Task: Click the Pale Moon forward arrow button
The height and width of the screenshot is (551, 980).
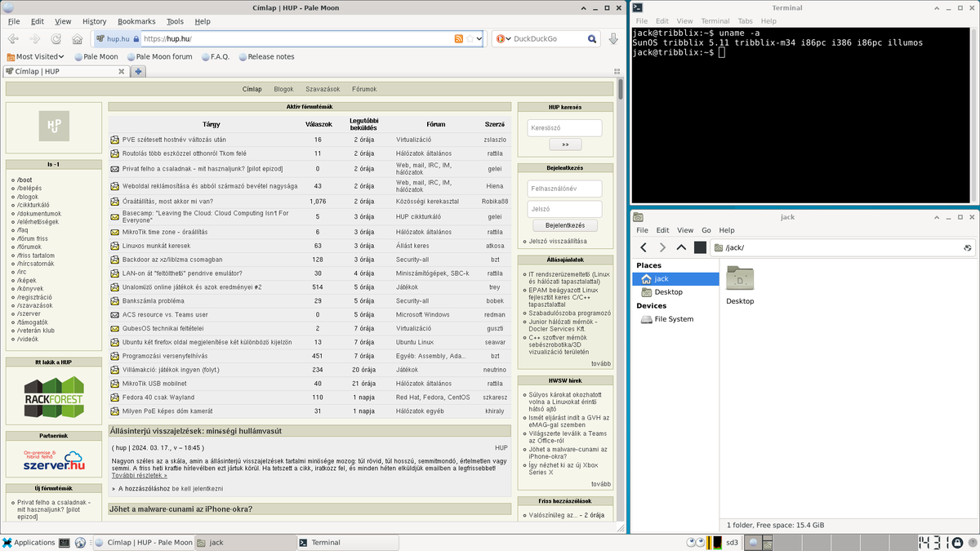Action: tap(34, 38)
